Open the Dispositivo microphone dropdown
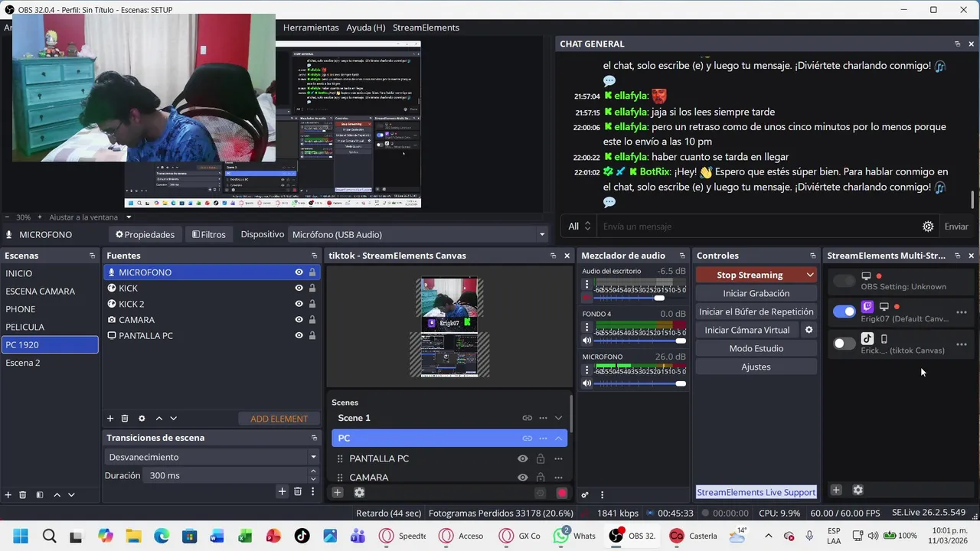This screenshot has width=980, height=551. 418,234
